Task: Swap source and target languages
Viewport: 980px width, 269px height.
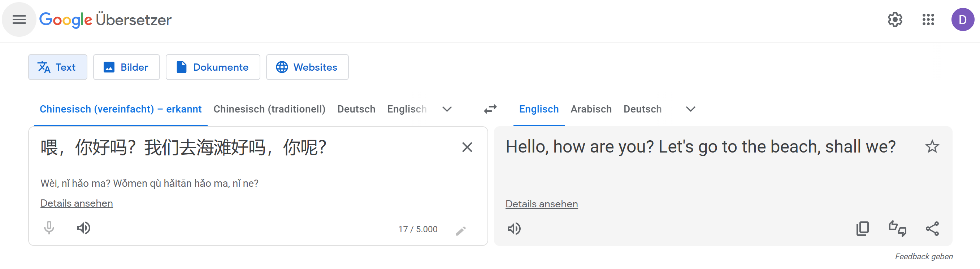Action: coord(490,109)
